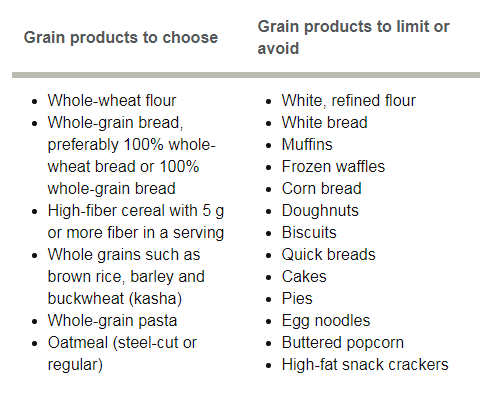Click the 'Corn bread' item
Image resolution: width=491 pixels, height=396 pixels.
tap(321, 188)
